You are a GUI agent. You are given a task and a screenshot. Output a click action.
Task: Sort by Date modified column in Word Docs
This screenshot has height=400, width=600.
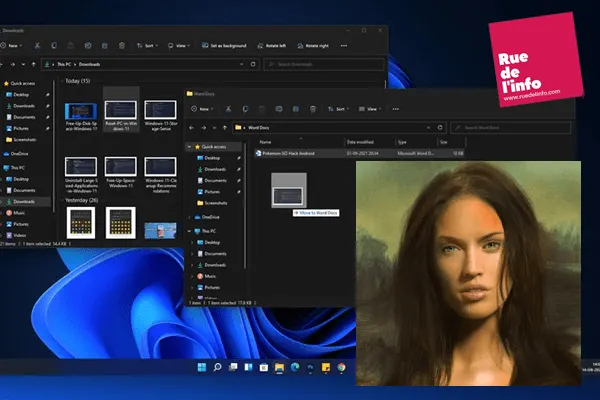[x=370, y=142]
